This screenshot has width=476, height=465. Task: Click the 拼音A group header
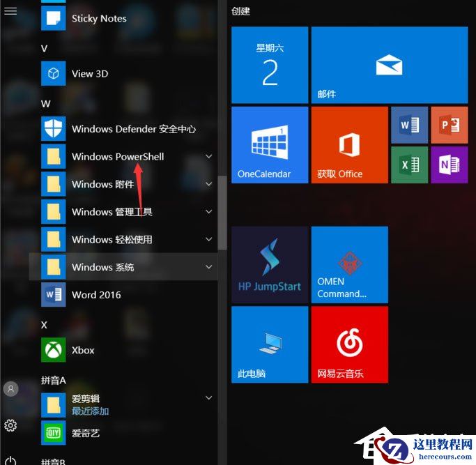[54, 380]
